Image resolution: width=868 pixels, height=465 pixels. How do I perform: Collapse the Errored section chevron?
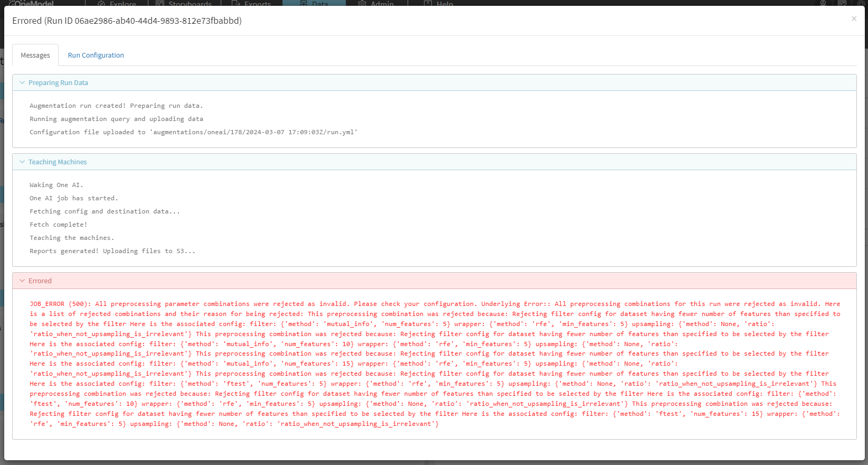[x=22, y=281]
